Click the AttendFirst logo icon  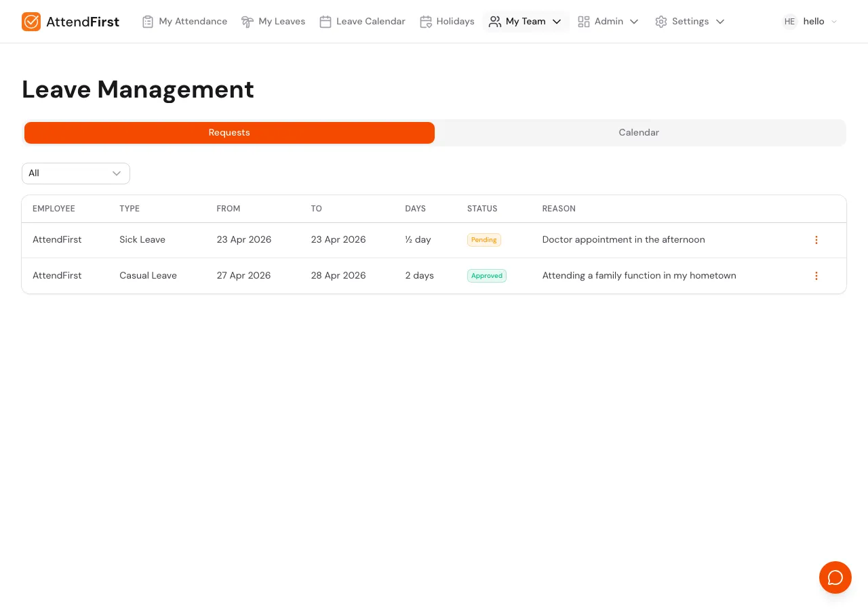(x=31, y=21)
